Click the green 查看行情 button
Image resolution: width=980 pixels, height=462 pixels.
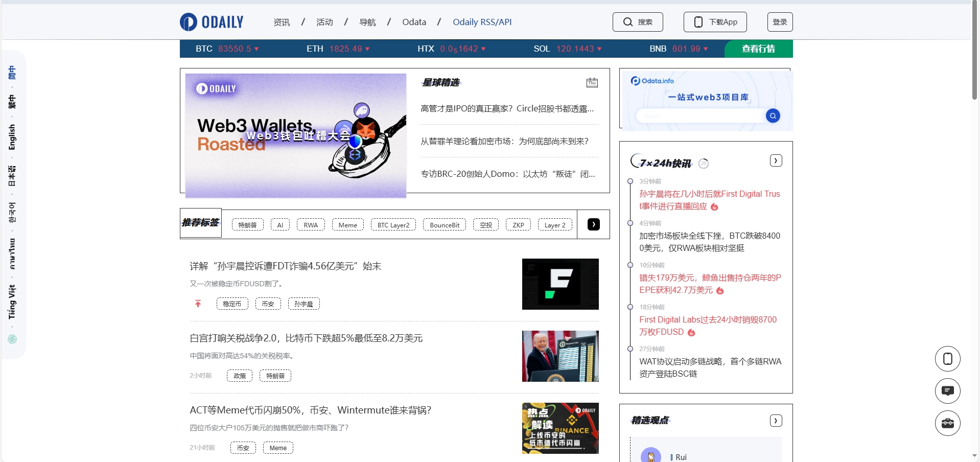758,49
